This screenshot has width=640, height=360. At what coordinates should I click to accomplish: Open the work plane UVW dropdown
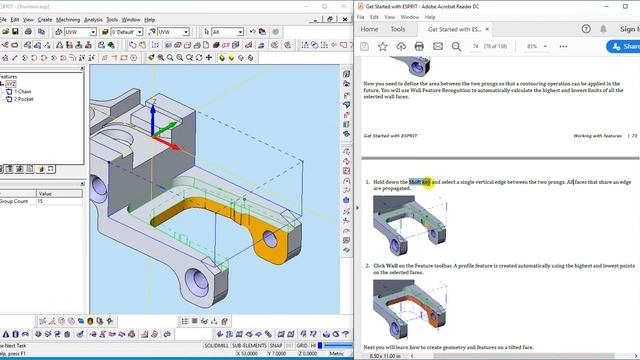(x=93, y=32)
